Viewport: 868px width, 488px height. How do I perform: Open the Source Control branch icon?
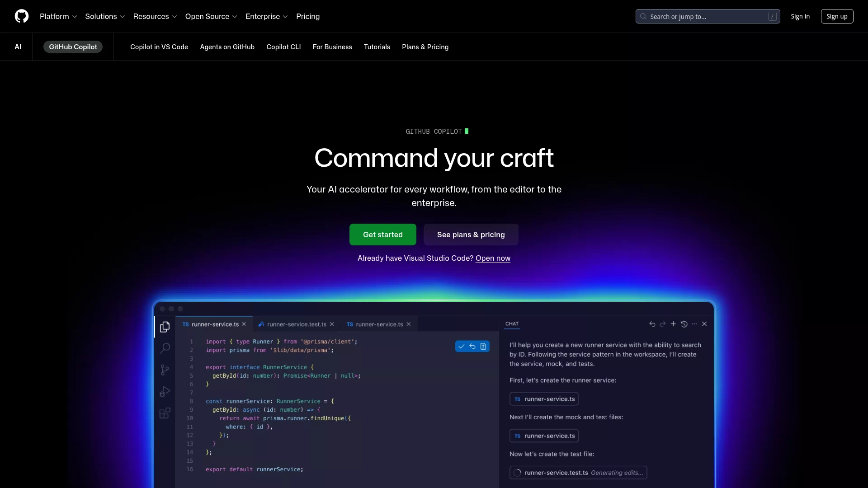pos(165,370)
